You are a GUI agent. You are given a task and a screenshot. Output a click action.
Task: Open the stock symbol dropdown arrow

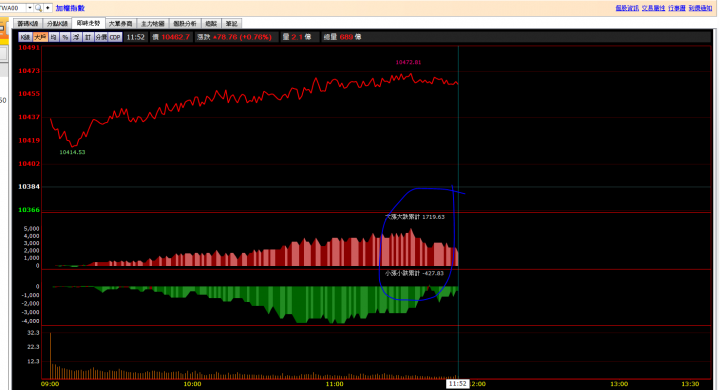(30, 8)
